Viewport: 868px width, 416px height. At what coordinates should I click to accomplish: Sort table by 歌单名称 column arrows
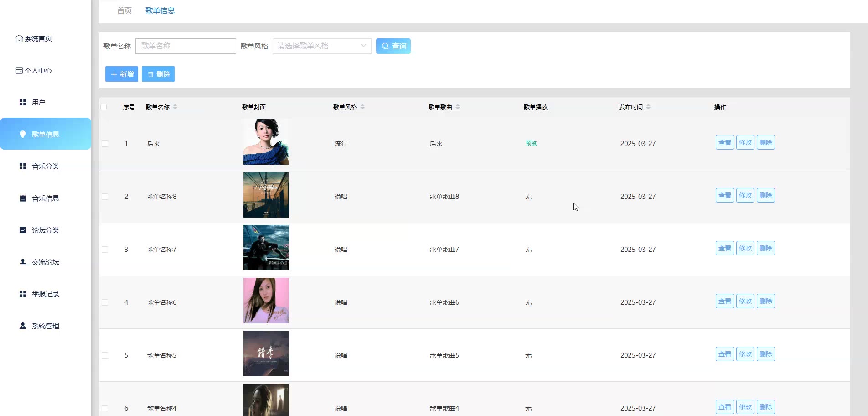click(x=175, y=107)
